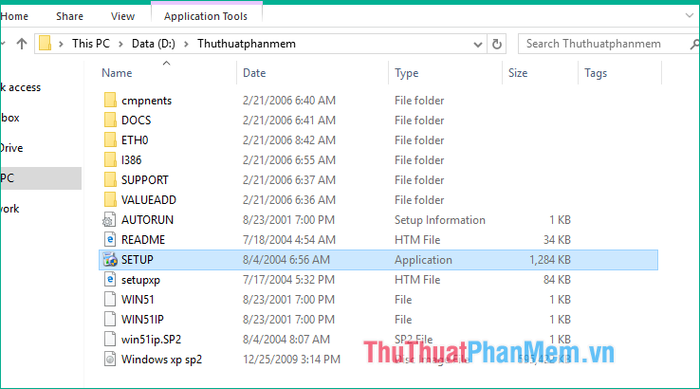Click the 1,284 KB size value
The width and height of the screenshot is (700, 389).
tap(550, 259)
